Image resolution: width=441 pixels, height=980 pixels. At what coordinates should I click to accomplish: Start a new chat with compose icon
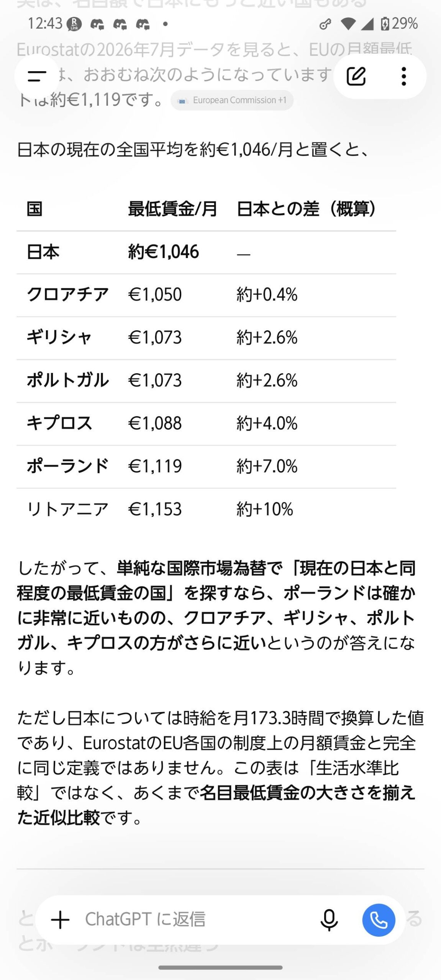pos(356,76)
